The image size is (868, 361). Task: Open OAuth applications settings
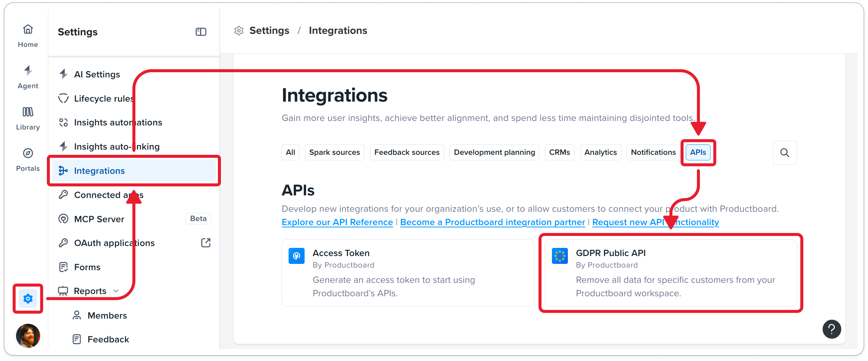point(134,243)
